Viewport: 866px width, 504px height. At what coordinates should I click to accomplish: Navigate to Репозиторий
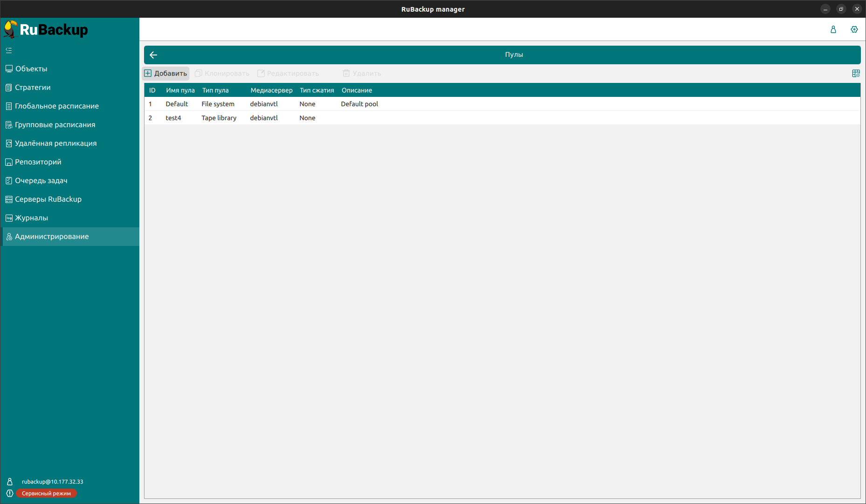[38, 162]
